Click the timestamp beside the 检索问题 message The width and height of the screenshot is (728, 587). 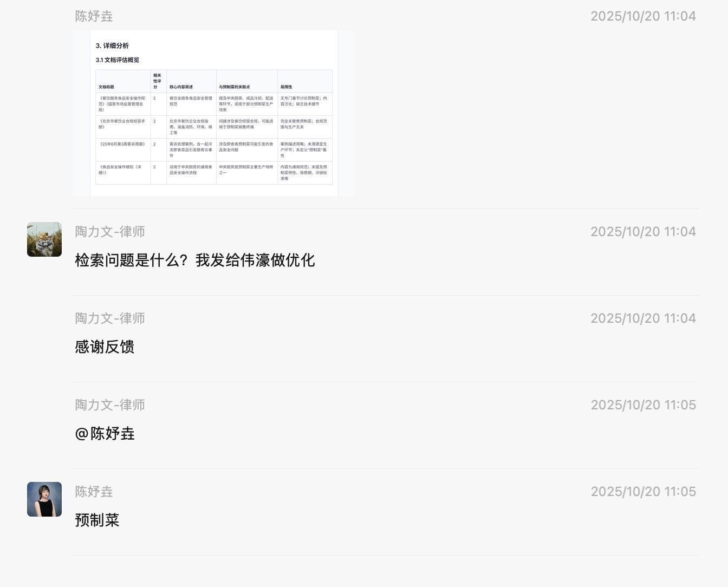click(x=643, y=232)
